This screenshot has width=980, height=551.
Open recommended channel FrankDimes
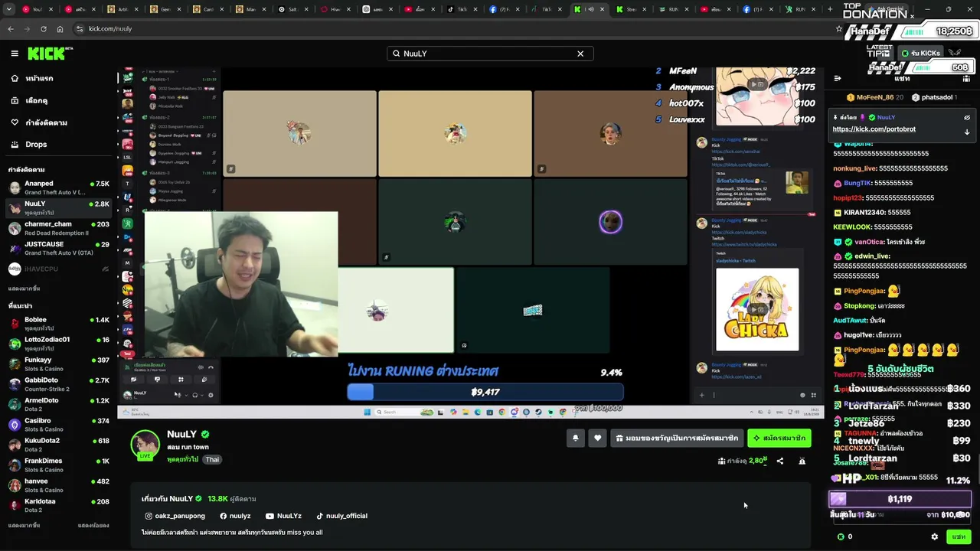click(58, 465)
